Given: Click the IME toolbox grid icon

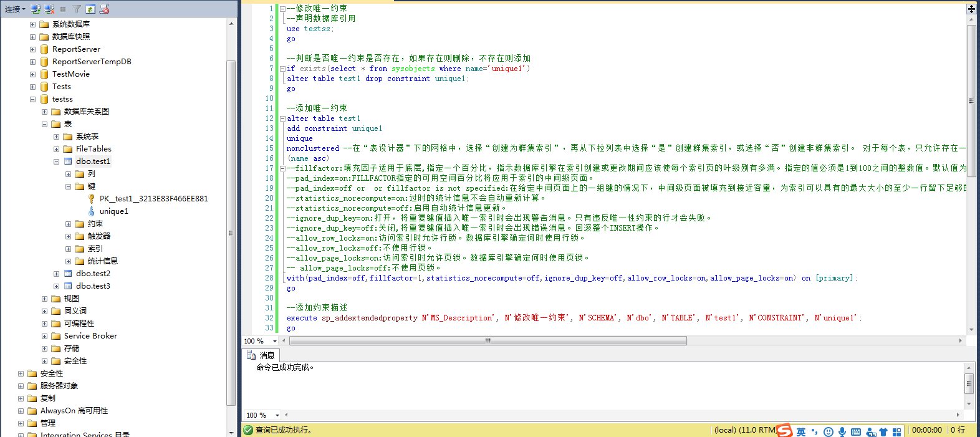Looking at the screenshot, I should click(x=897, y=431).
